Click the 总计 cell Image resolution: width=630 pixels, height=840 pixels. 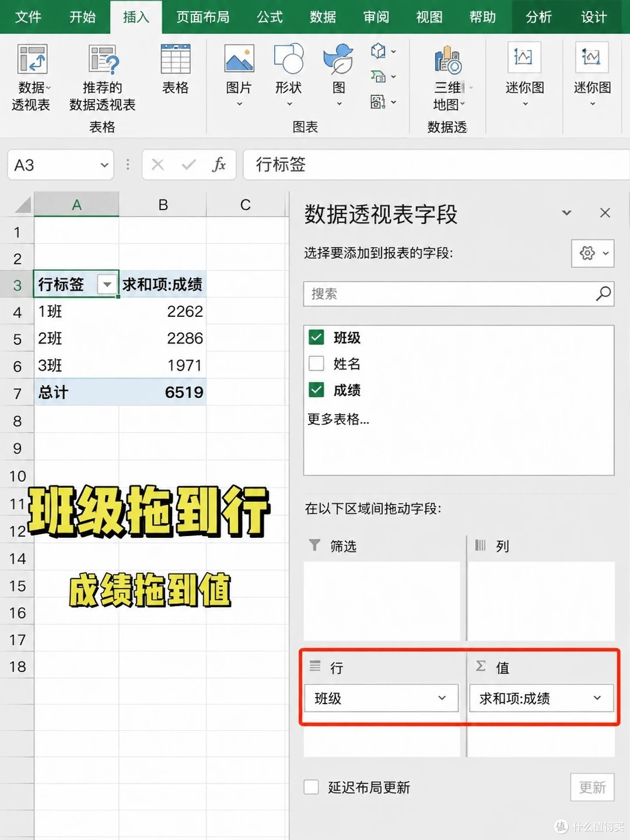[76, 392]
